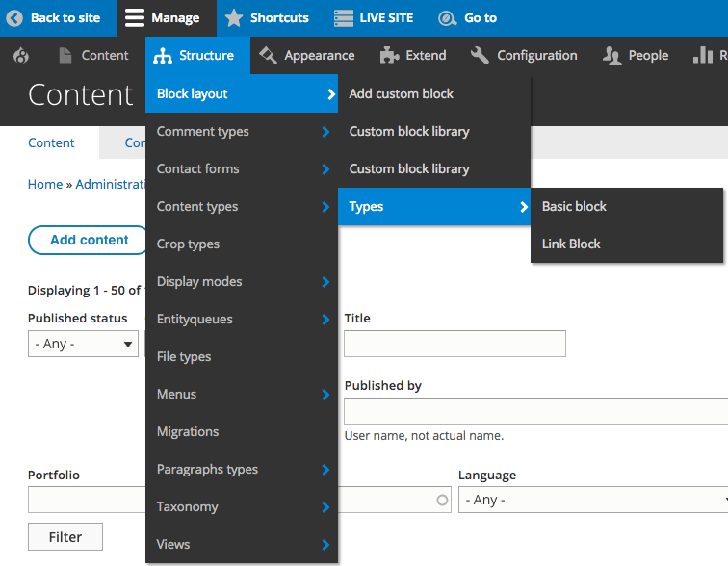Open Language dropdown
The image size is (728, 566).
593,500
